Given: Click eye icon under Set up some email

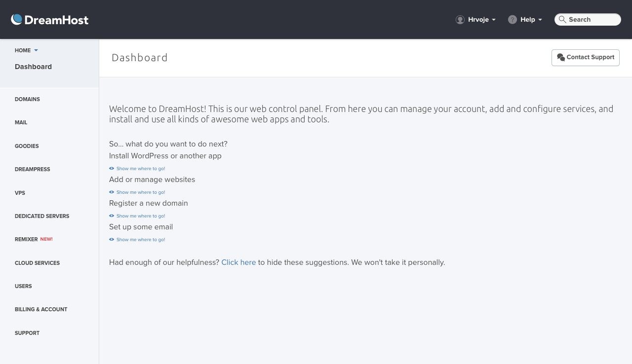Looking at the screenshot, I should [112, 240].
